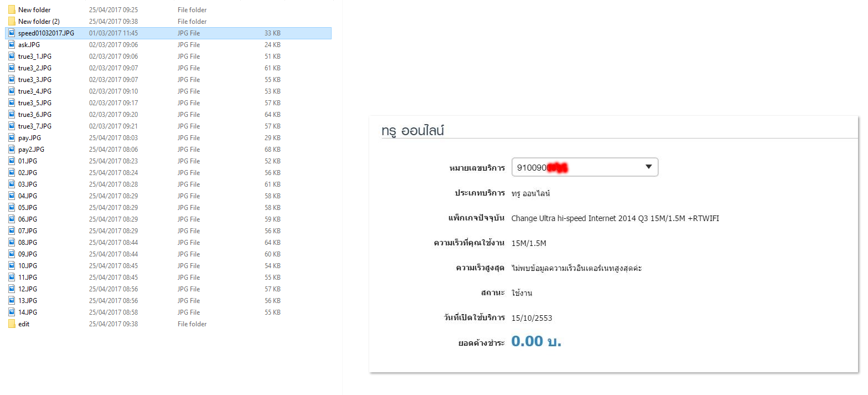Click the outstanding balance 0.00 บ.
The width and height of the screenshot is (868, 395).
[536, 341]
